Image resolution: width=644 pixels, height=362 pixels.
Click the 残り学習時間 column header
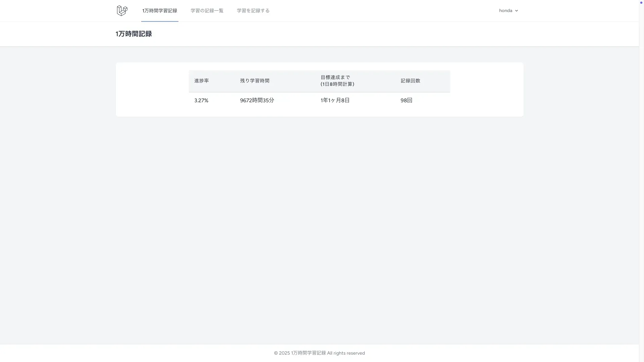[255, 81]
